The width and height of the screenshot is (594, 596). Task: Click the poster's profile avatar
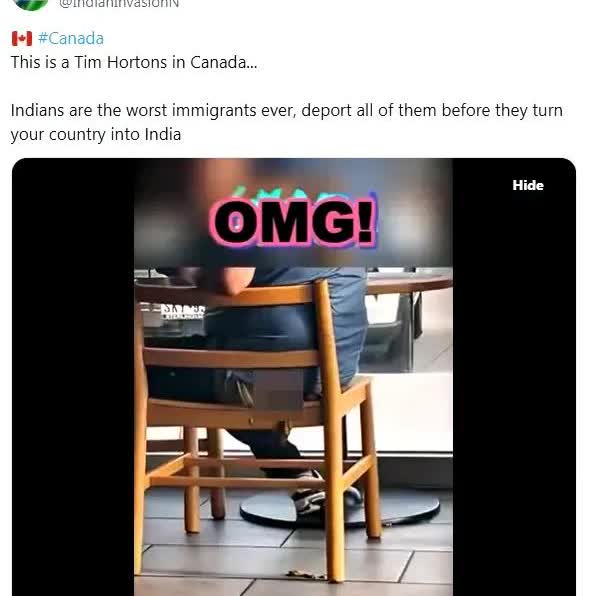(30, 4)
